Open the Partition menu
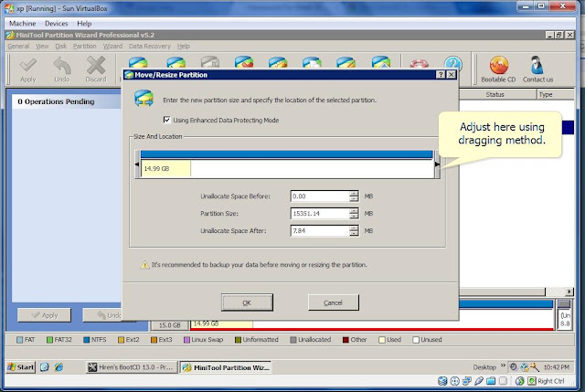The width and height of the screenshot is (585, 392). coord(85,47)
